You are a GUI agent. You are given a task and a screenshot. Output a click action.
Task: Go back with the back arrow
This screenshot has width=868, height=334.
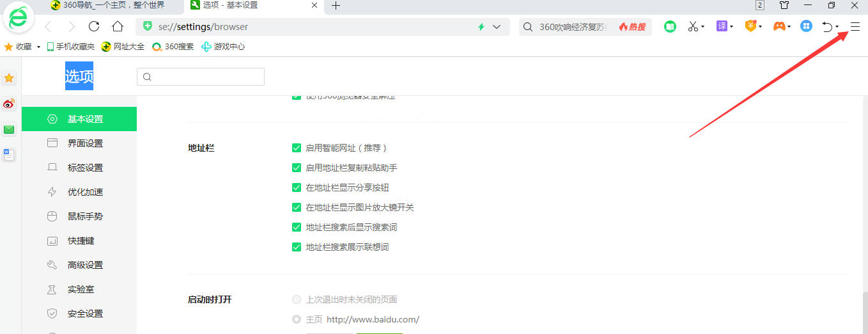pos(48,27)
